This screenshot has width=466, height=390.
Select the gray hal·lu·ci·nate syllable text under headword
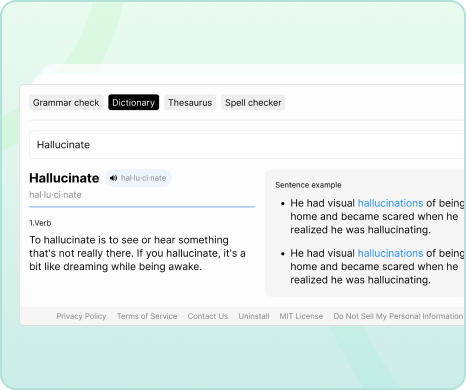[55, 195]
